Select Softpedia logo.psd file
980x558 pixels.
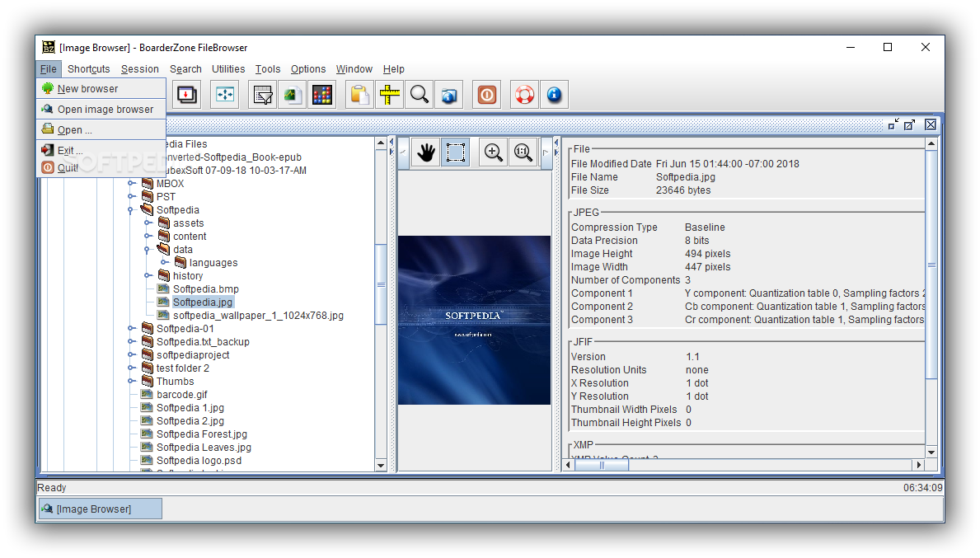(x=199, y=461)
